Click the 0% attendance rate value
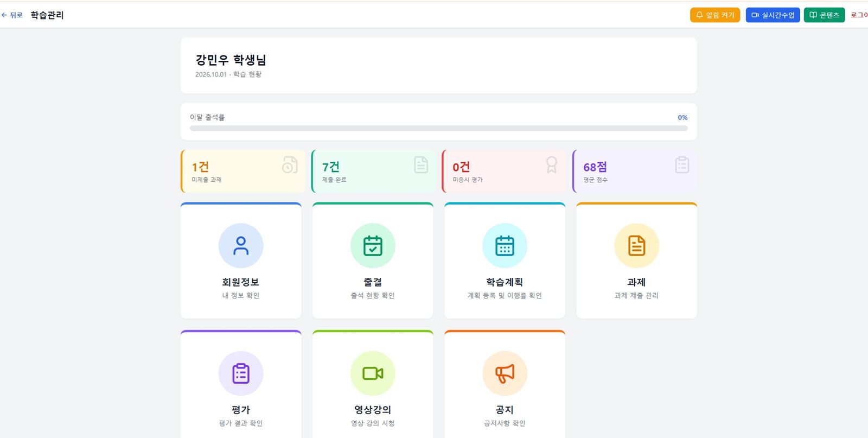The height and width of the screenshot is (438, 868). 682,117
